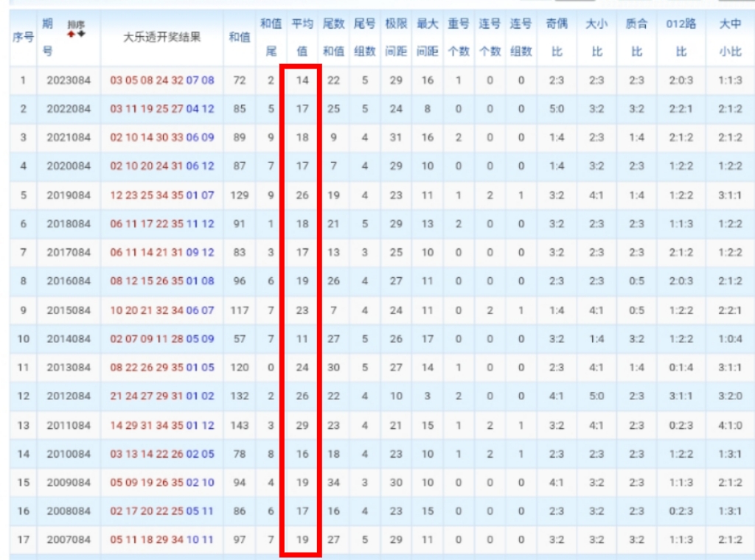The height and width of the screenshot is (560, 755).
Task: Sort ascending with the red up arrow
Action: (x=72, y=34)
